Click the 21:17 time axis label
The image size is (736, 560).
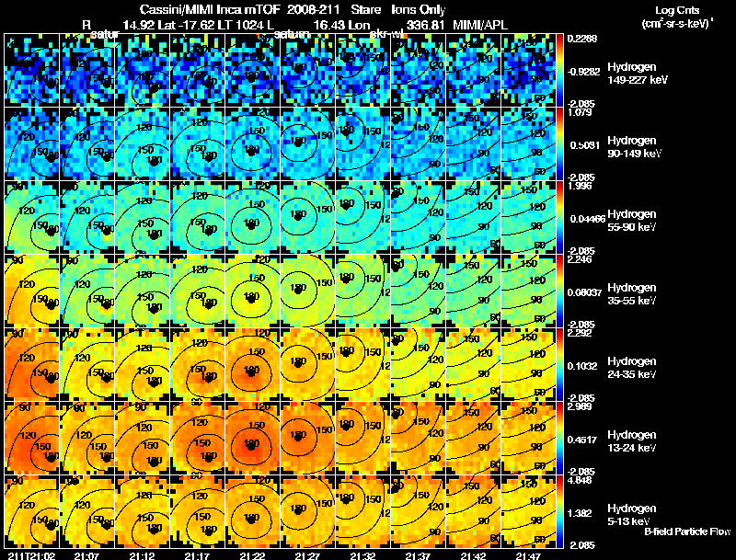197,555
